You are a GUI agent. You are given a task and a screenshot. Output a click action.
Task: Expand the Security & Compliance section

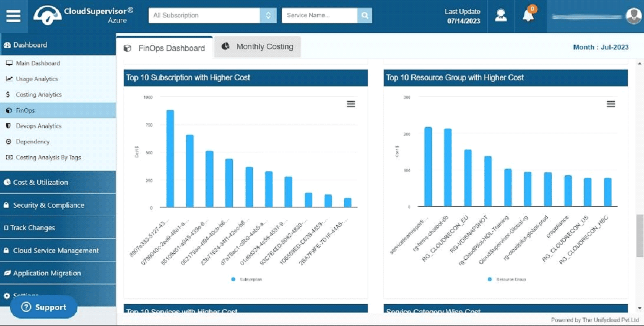coord(58,205)
